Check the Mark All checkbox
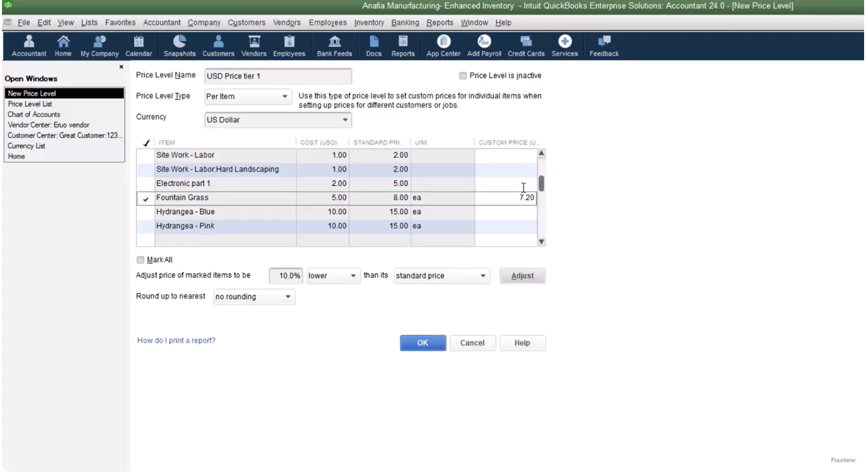 tap(140, 260)
